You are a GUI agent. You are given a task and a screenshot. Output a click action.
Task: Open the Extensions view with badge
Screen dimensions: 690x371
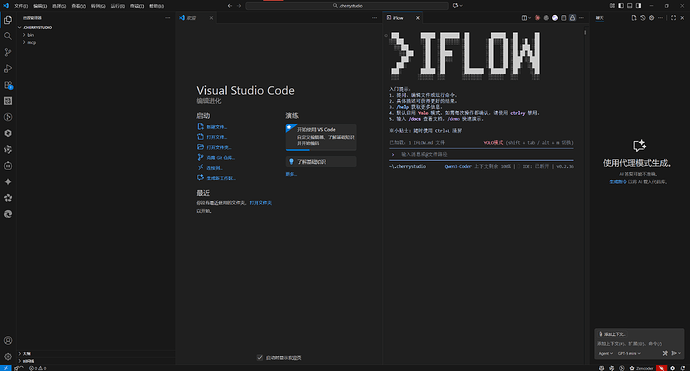pos(8,85)
